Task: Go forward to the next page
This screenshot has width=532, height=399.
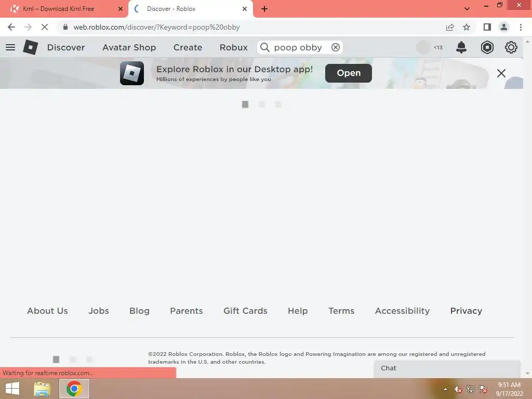Action: click(x=28, y=27)
